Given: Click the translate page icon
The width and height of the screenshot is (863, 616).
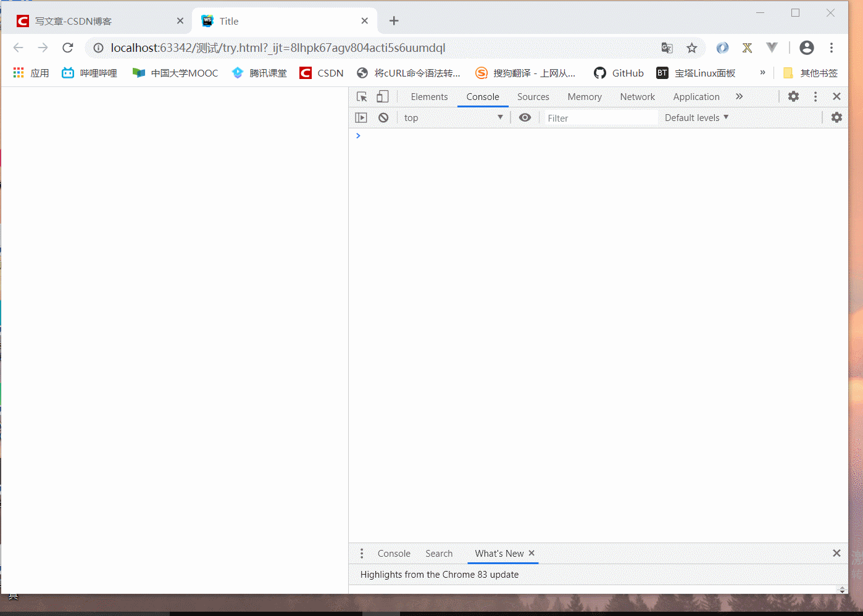Looking at the screenshot, I should 667,48.
